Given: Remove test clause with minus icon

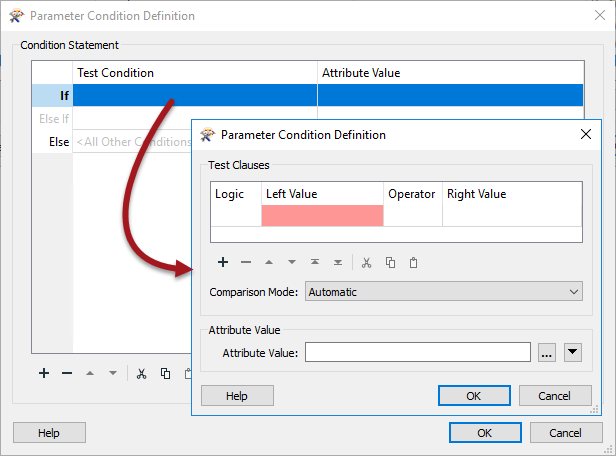Looking at the screenshot, I should point(246,262).
